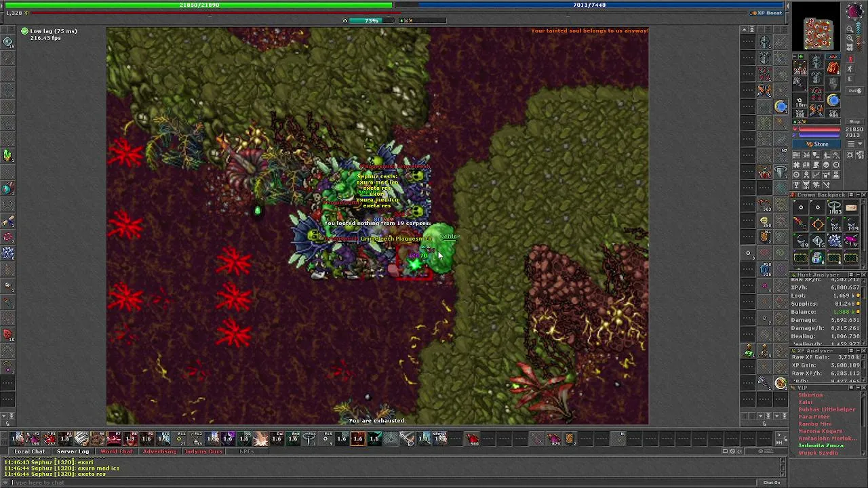Click the Loot row in Hunt Analyser
This screenshot has width=868, height=488.
click(825, 296)
